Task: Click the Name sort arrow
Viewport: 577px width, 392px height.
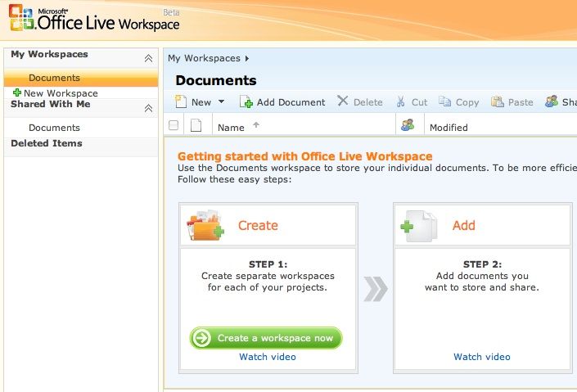Action: point(256,125)
